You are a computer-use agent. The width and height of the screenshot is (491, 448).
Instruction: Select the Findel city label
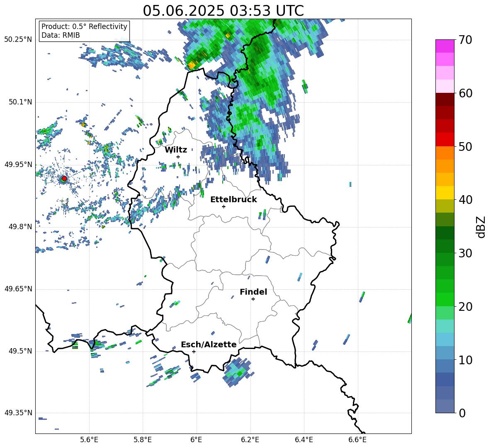pos(253,292)
